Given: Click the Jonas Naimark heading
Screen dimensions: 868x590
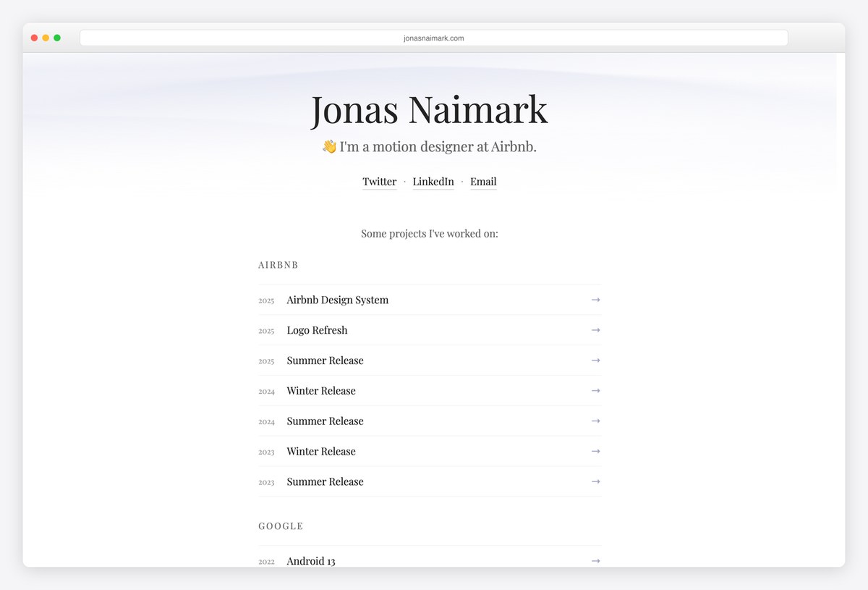Looking at the screenshot, I should pos(430,110).
